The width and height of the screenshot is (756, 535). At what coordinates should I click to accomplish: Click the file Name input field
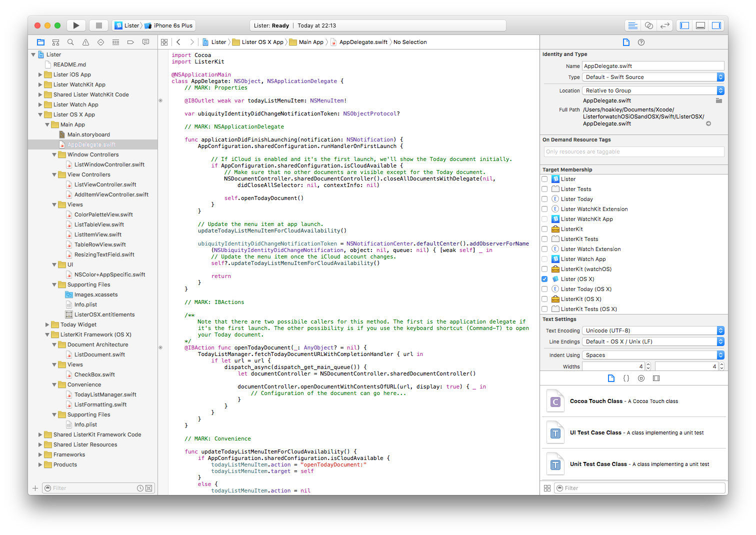click(653, 66)
